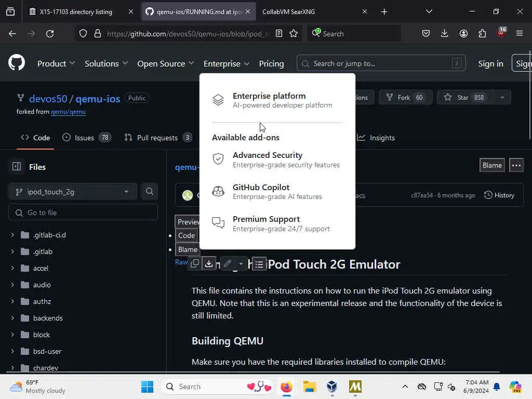Image resolution: width=532 pixels, height=399 pixels.
Task: Open the Insights tab
Action: point(376,137)
